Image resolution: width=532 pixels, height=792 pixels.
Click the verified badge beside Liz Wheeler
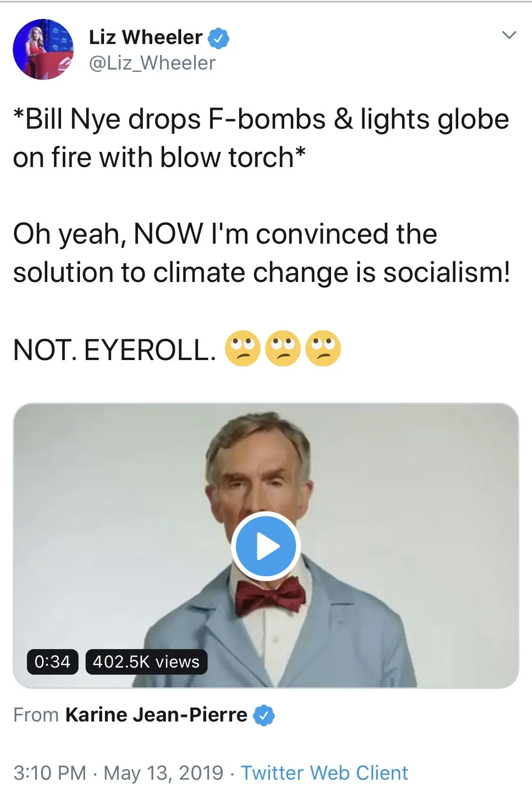[x=218, y=38]
